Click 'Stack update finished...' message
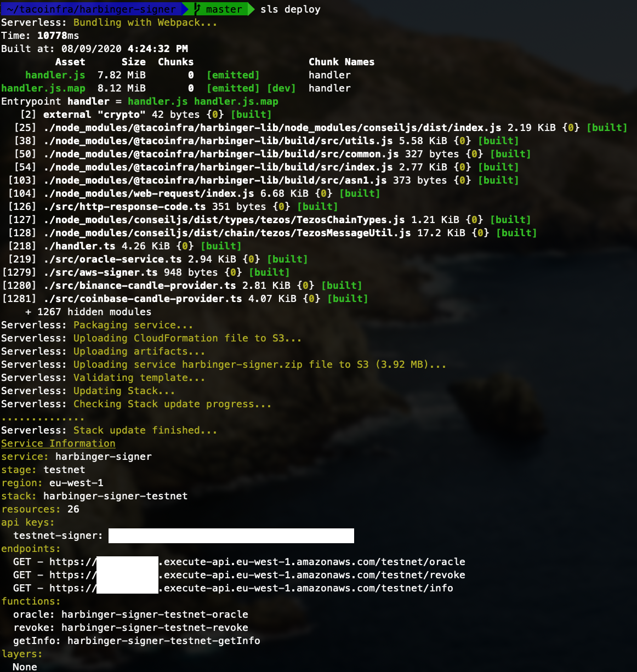This screenshot has height=672, width=637. pos(145,430)
